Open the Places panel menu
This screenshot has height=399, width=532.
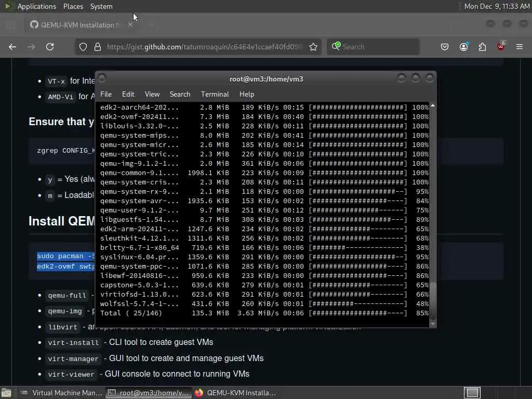(x=73, y=6)
